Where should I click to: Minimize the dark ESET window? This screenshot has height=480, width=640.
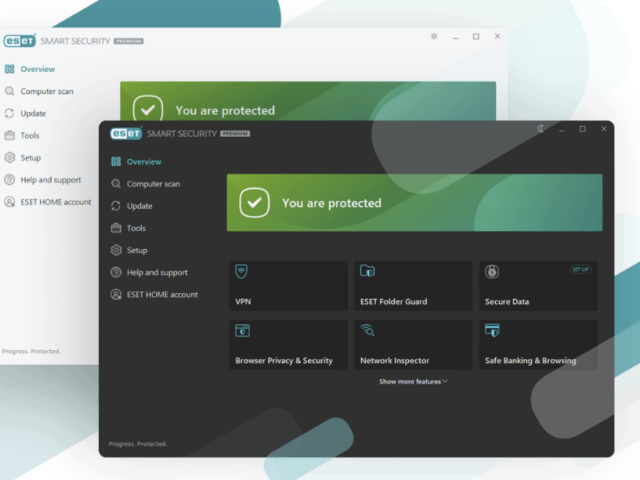coord(562,130)
